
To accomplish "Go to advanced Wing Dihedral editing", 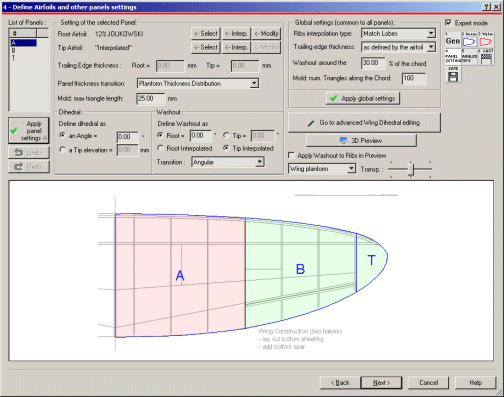I will (364, 123).
